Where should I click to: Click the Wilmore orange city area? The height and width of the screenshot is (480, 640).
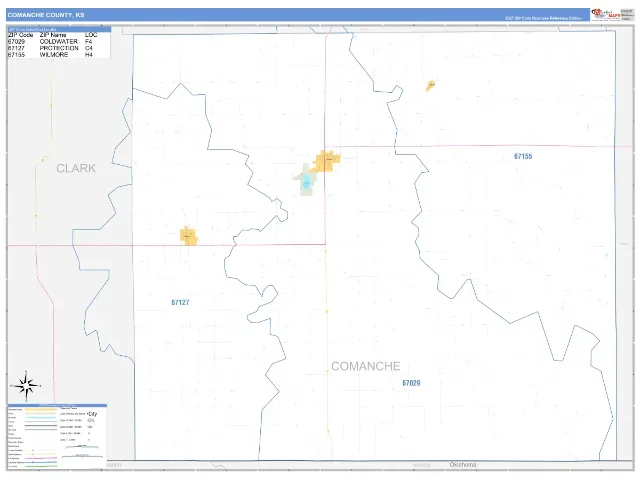click(x=431, y=86)
